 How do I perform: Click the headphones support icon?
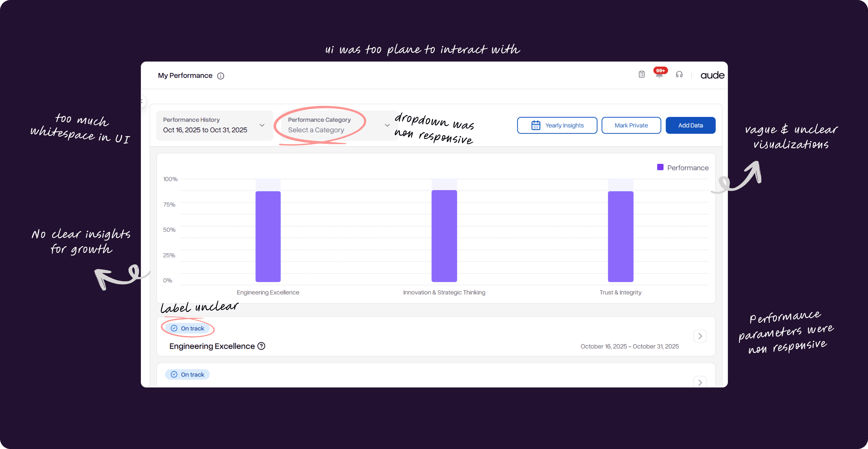[679, 75]
